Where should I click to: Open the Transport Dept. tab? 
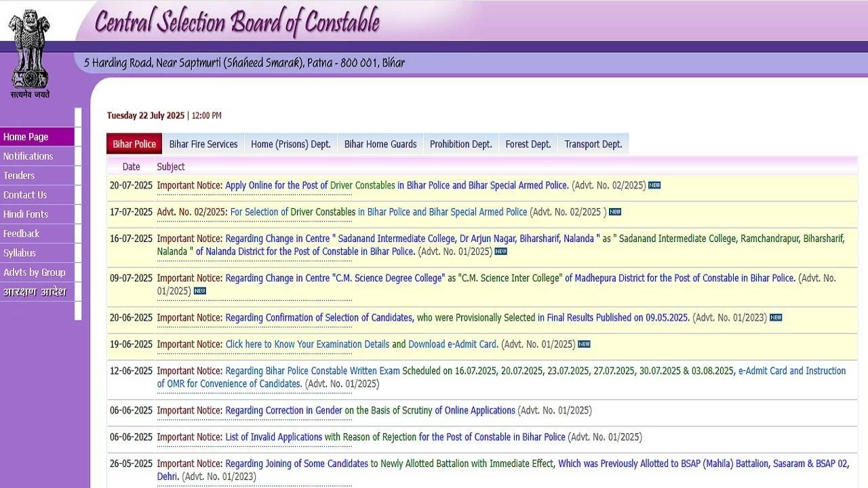point(593,144)
